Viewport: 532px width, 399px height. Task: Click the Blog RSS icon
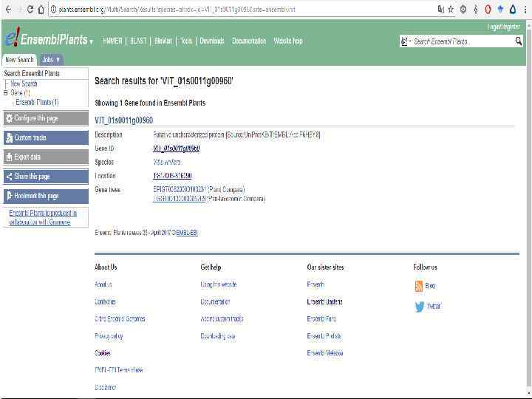pyautogui.click(x=419, y=286)
